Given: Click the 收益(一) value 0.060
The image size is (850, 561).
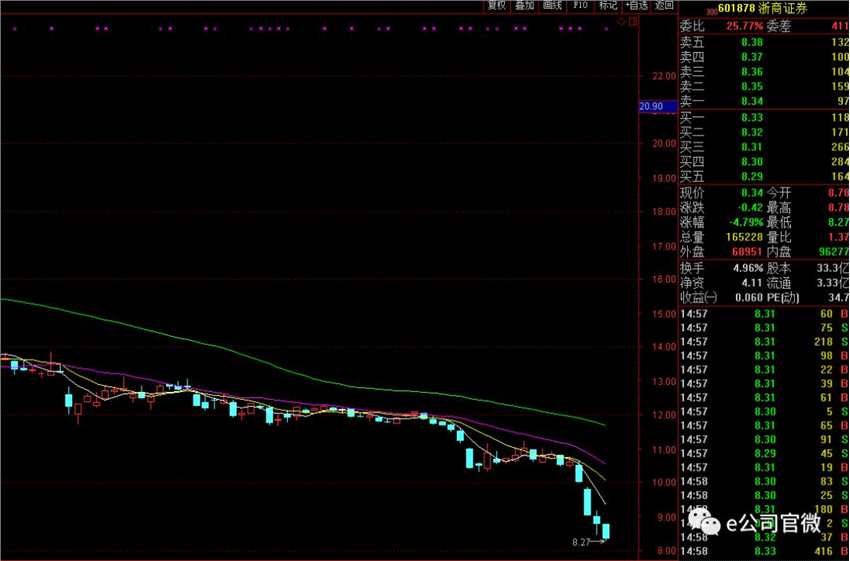Looking at the screenshot, I should 749,298.
